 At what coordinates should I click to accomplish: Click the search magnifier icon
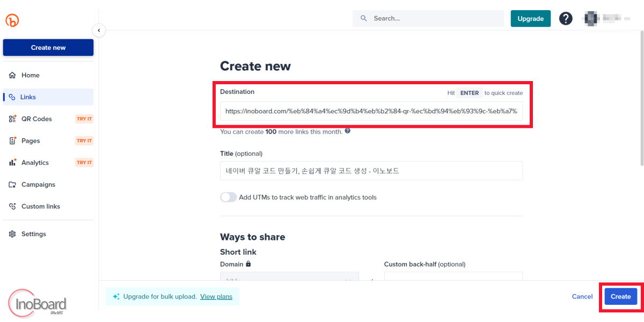click(x=364, y=18)
